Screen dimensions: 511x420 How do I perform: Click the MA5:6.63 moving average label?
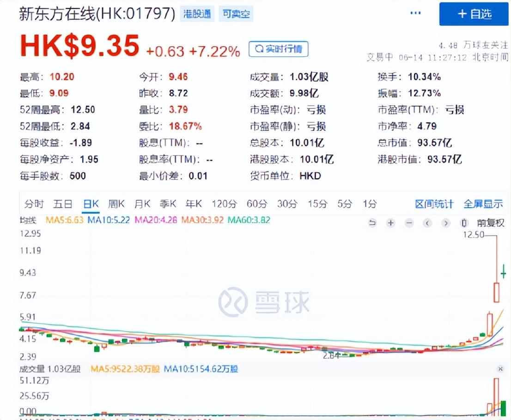65,220
